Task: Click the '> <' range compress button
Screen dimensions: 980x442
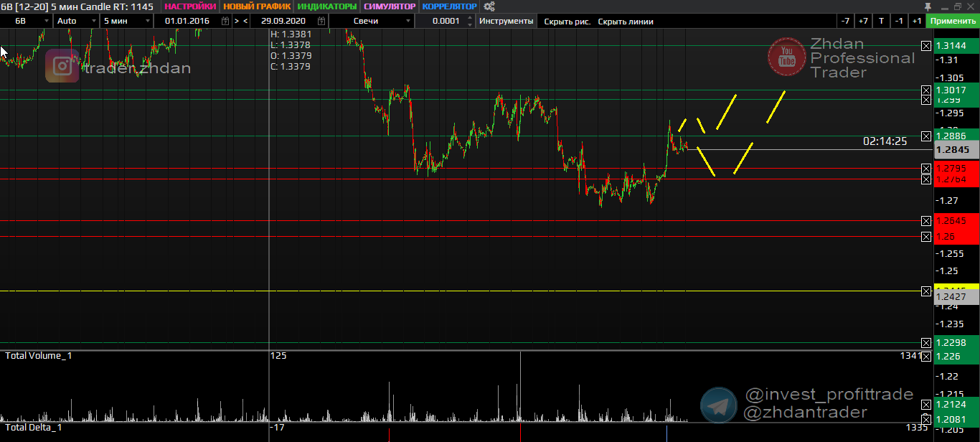Action: pyautogui.click(x=241, y=21)
